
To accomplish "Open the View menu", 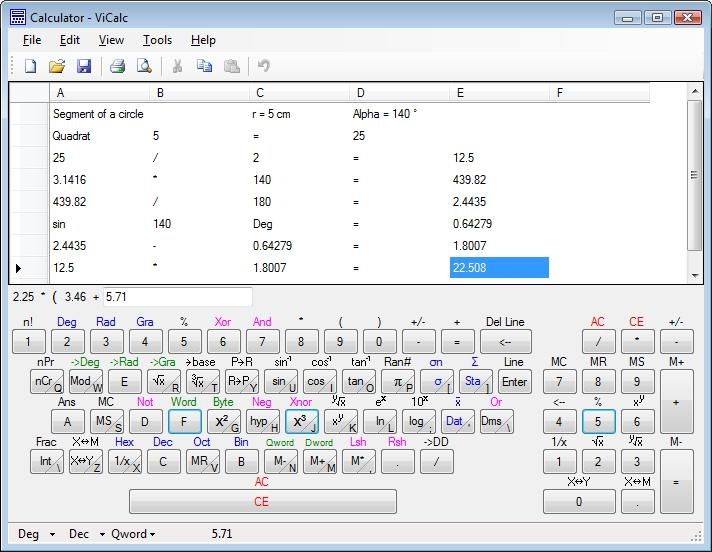I will (111, 40).
